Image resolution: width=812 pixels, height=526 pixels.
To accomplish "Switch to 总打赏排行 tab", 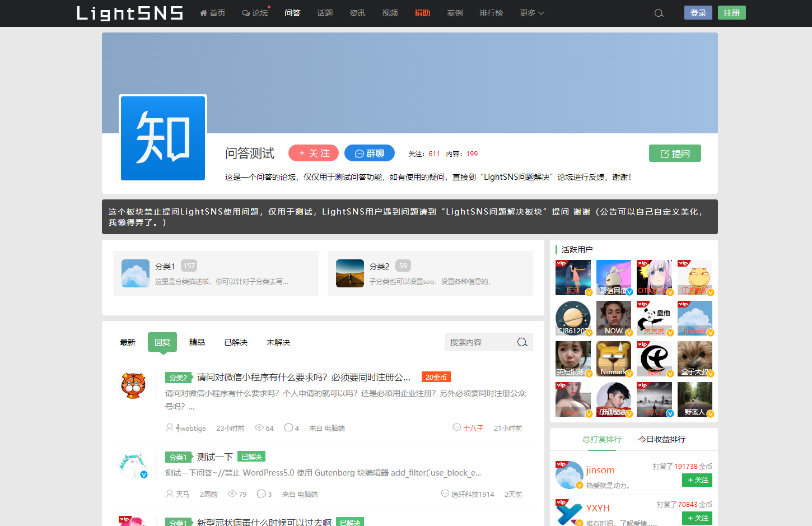I will coord(602,439).
